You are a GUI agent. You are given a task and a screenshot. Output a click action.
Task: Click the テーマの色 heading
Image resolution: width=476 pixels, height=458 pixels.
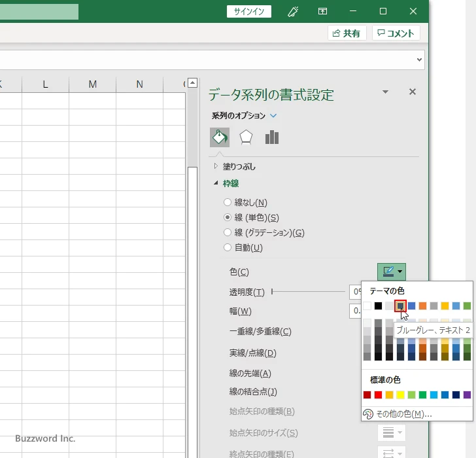point(387,291)
